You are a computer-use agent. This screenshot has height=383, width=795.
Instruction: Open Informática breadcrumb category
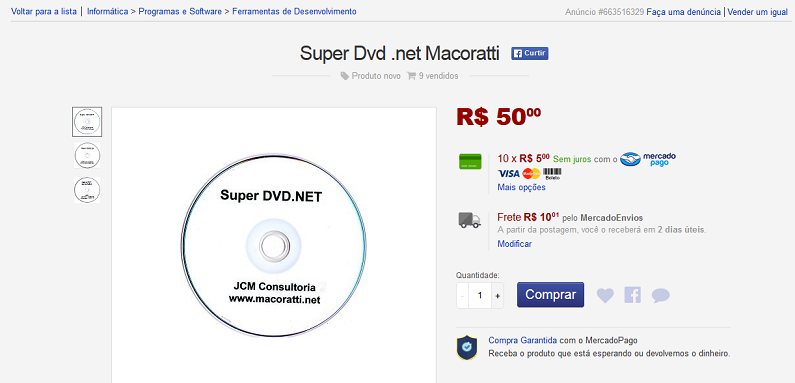[x=107, y=11]
